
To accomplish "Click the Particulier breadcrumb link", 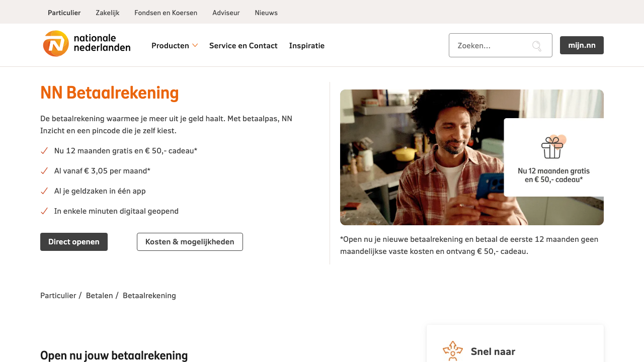I will [x=58, y=296].
